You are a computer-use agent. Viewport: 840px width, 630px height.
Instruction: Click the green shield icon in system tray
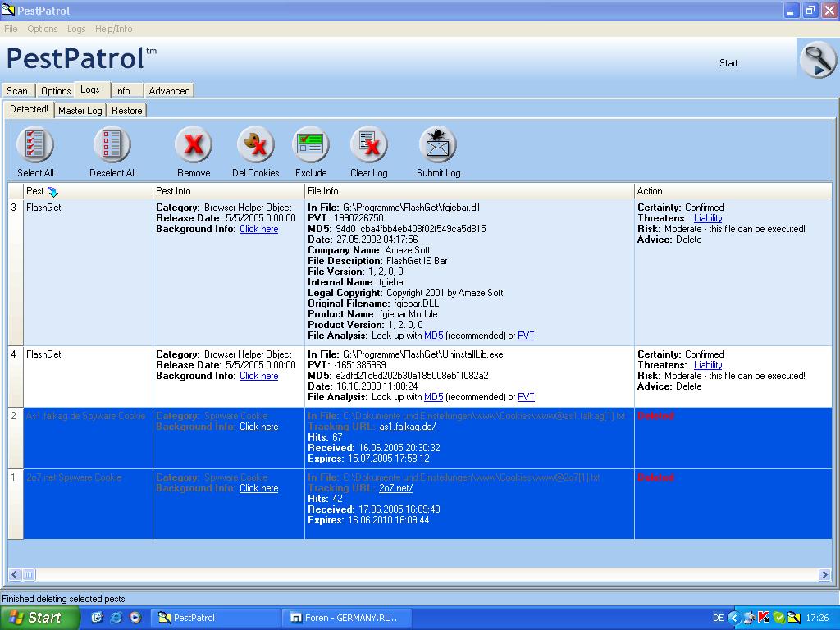pos(779,618)
